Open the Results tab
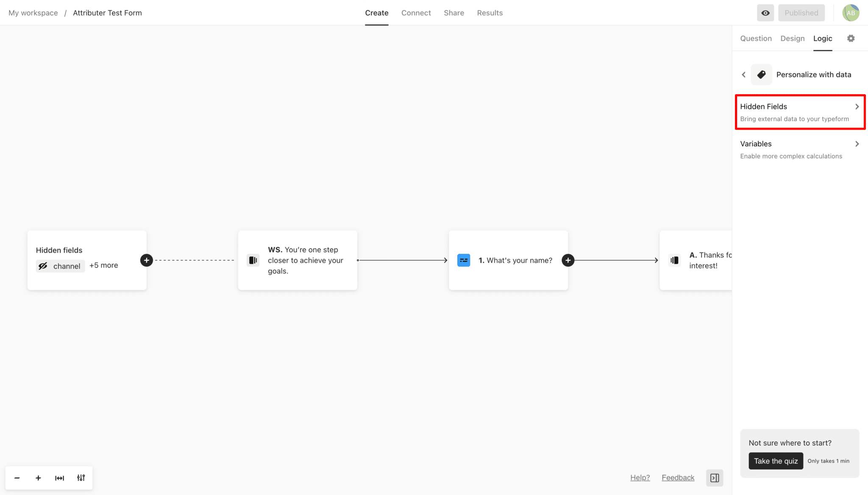This screenshot has width=868, height=495. pyautogui.click(x=490, y=13)
